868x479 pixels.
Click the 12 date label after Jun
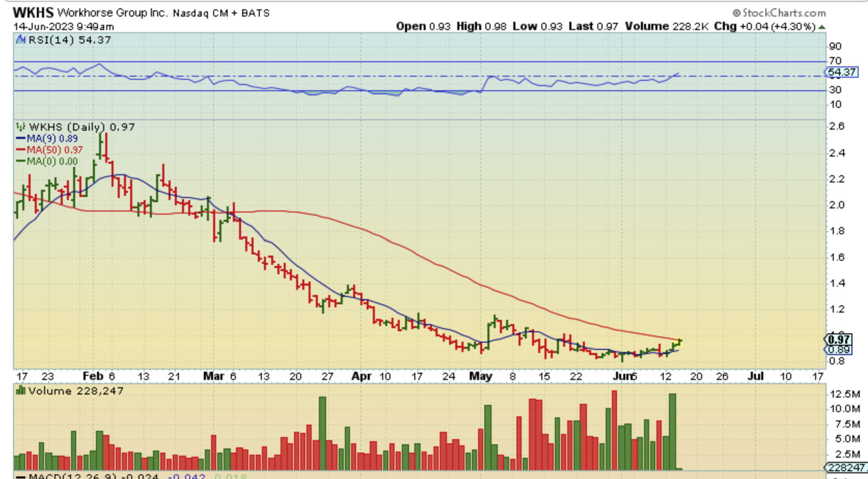pyautogui.click(x=666, y=376)
